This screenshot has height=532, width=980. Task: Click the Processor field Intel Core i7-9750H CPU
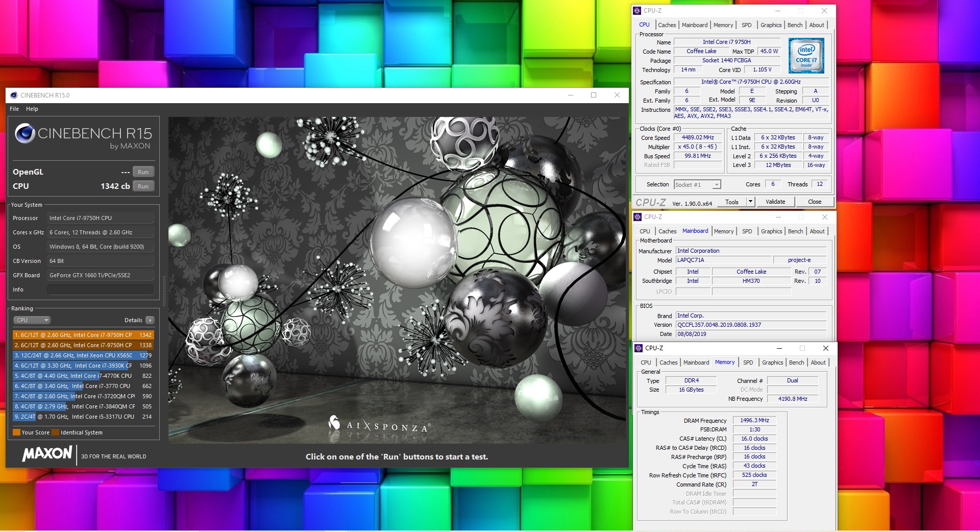[x=101, y=218]
